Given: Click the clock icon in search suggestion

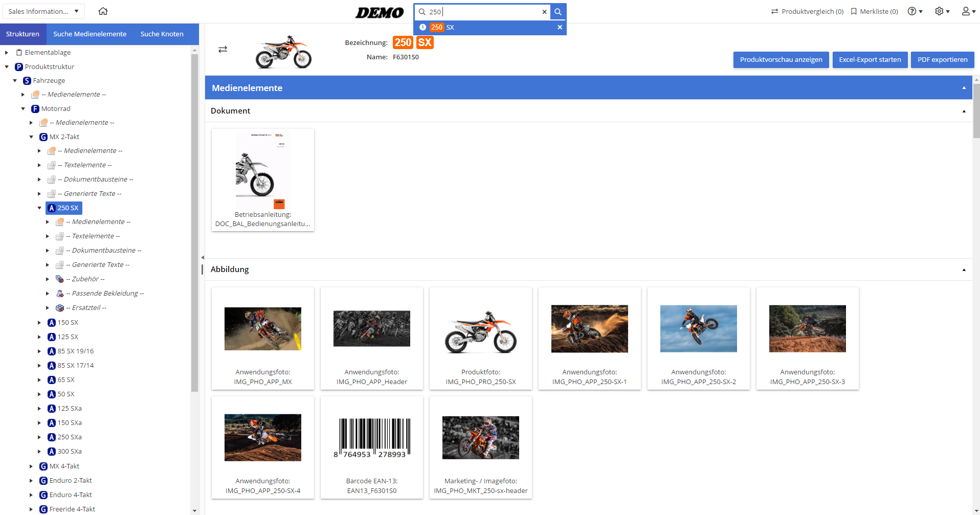Looking at the screenshot, I should point(423,28).
